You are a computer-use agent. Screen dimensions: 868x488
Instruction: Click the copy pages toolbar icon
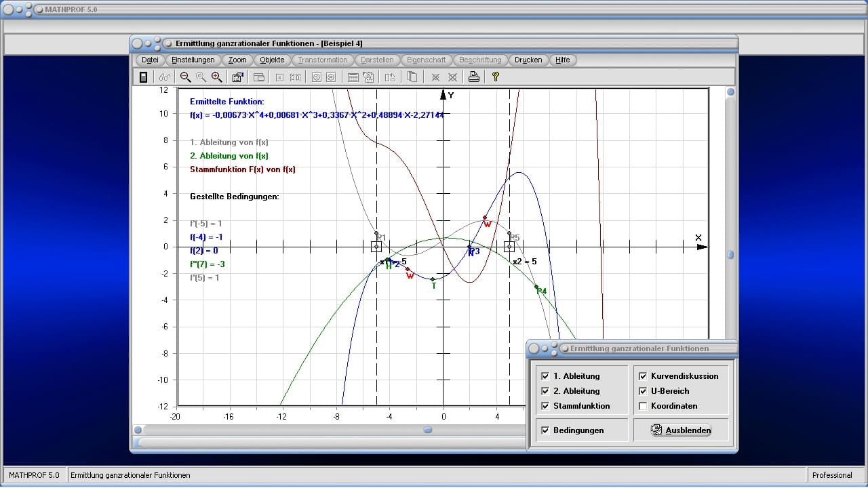click(x=412, y=77)
